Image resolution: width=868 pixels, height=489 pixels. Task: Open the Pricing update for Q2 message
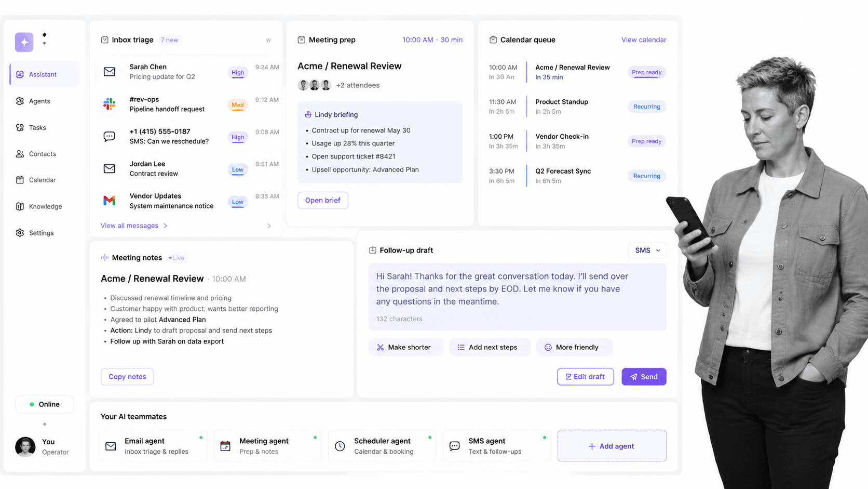[162, 76]
